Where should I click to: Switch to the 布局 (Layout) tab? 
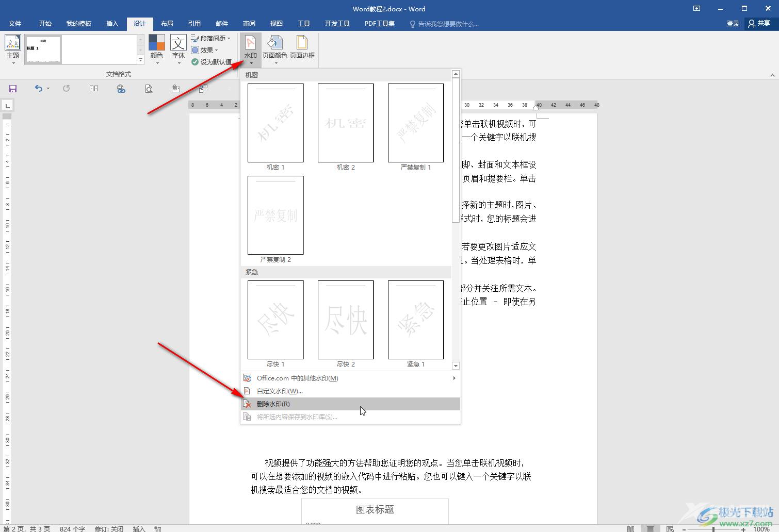(x=167, y=24)
